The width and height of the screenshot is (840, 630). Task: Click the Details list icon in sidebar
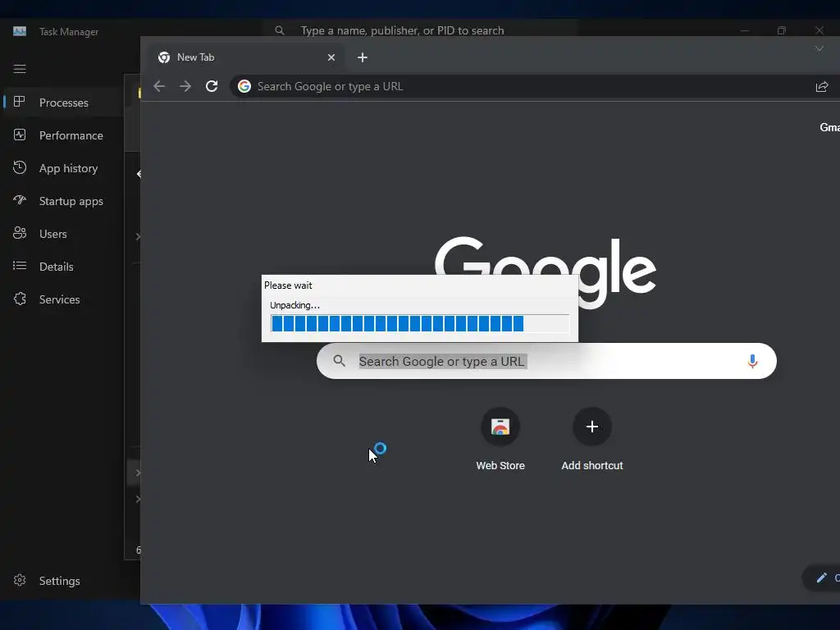tap(20, 266)
